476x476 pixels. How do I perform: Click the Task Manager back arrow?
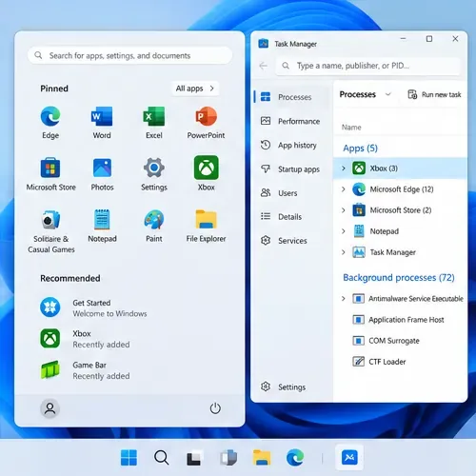coord(264,66)
